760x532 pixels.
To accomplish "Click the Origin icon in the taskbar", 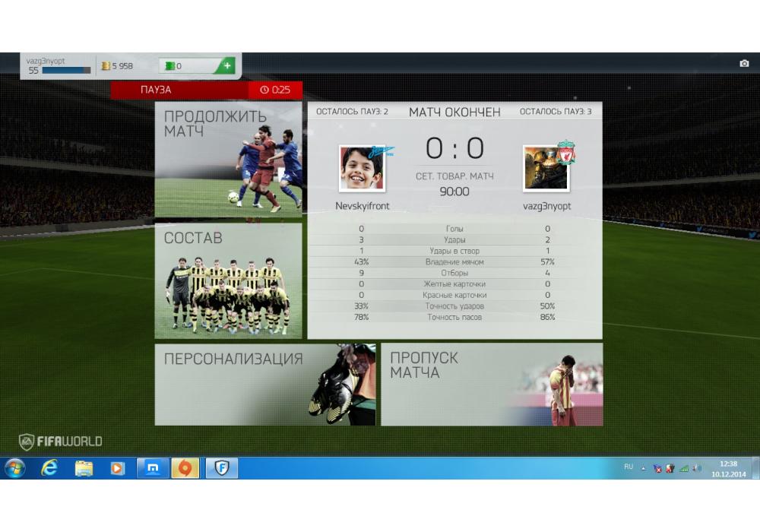I will point(184,468).
